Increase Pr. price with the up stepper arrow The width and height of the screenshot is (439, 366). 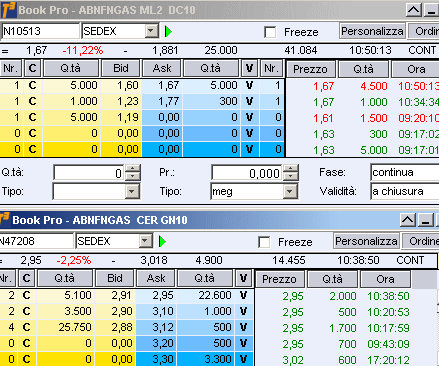(291, 169)
